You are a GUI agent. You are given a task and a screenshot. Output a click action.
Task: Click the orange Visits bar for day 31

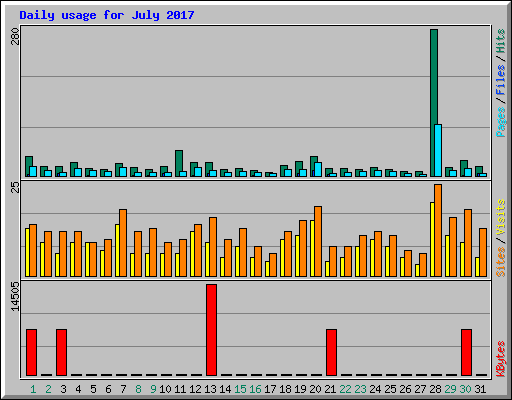pyautogui.click(x=483, y=252)
